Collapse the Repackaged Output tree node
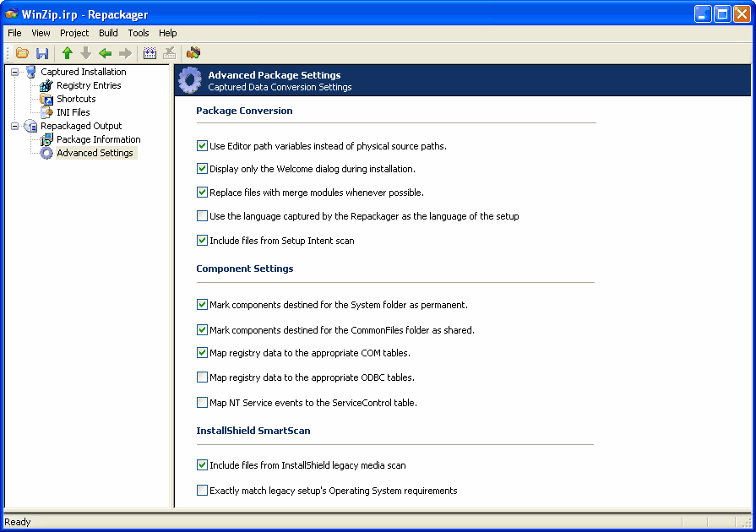 pos(15,126)
